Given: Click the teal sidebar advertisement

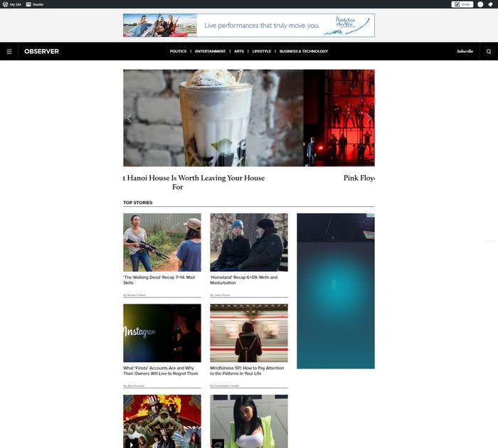Looking at the screenshot, I should [336, 291].
